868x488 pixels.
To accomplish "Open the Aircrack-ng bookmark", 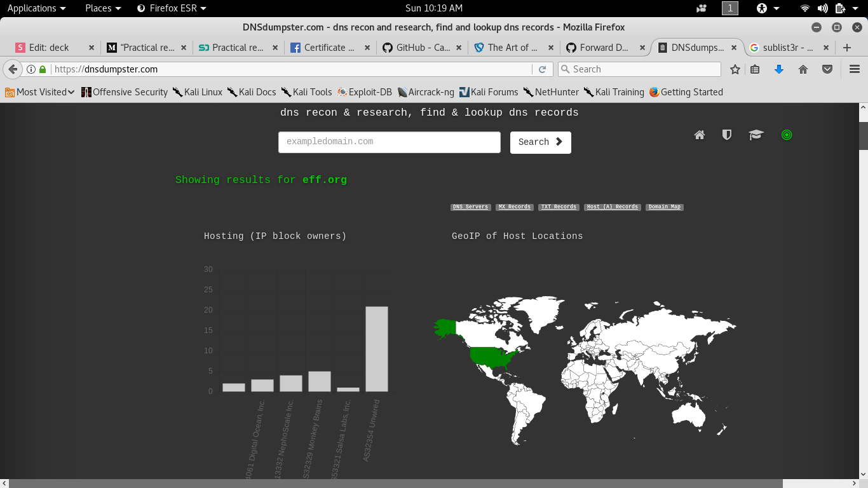I will tap(426, 92).
